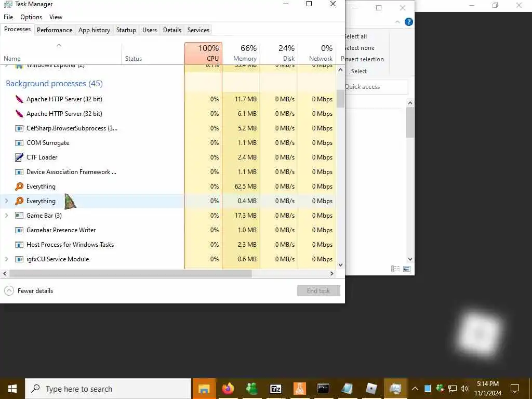Switch Explorer to details view icon
Viewport: 532px width, 399px height.
[395, 269]
